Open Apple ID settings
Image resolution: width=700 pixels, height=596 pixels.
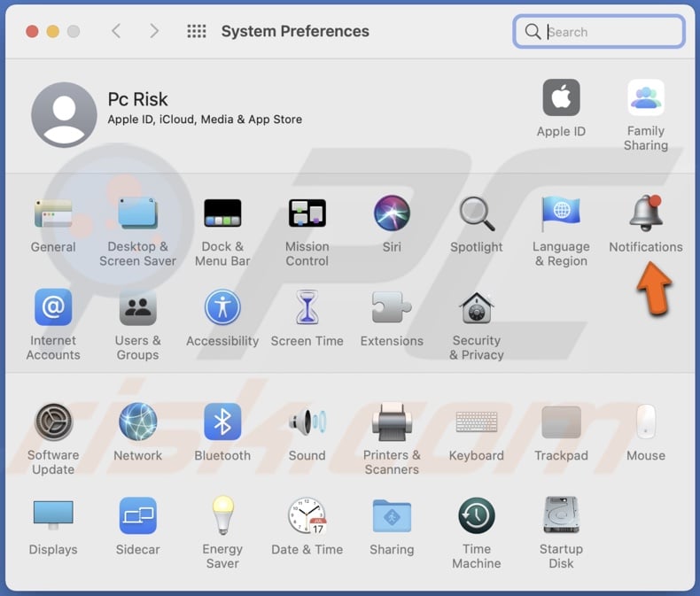[561, 99]
